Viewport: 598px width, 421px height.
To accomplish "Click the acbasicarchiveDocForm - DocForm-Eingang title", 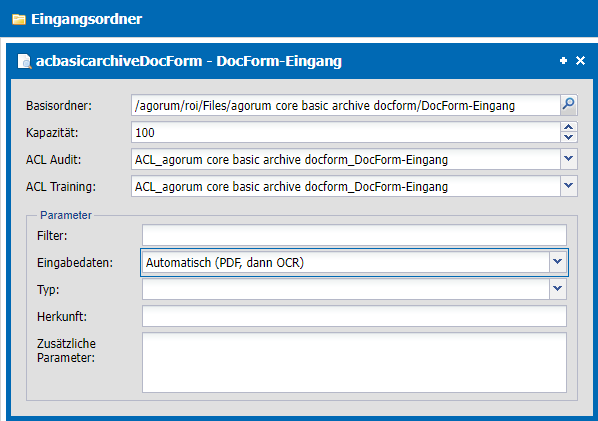I will tap(189, 61).
